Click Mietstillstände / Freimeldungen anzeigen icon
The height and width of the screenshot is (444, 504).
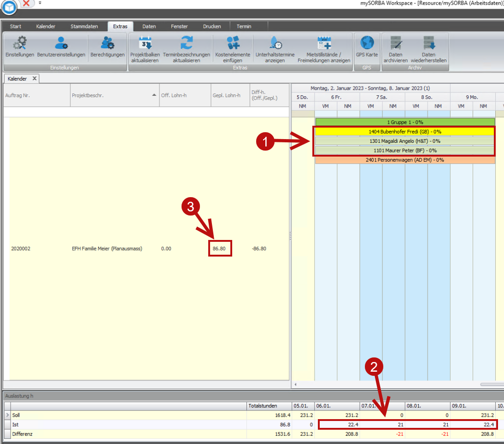click(x=324, y=44)
